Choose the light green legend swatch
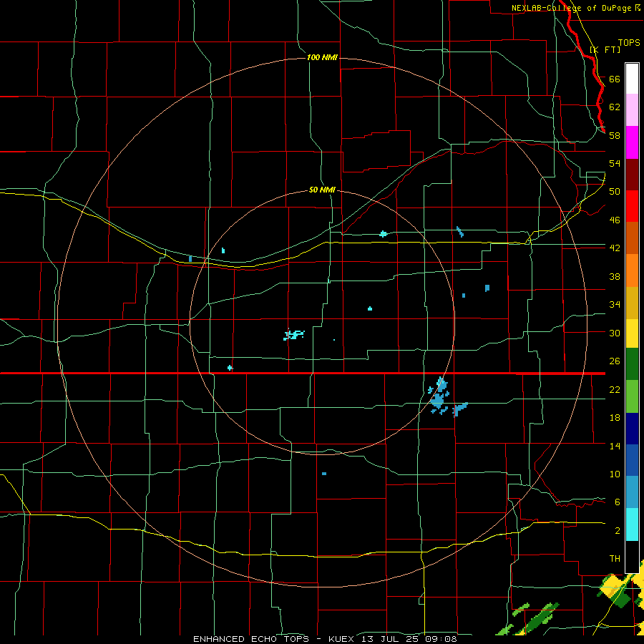 632,396
